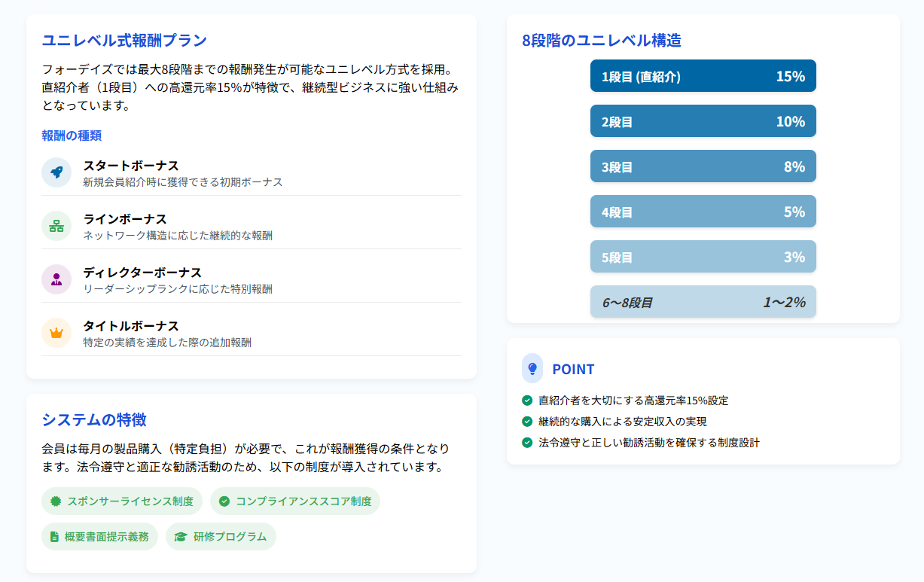Click the paragraph starting with フォーデイズでは

click(x=252, y=87)
